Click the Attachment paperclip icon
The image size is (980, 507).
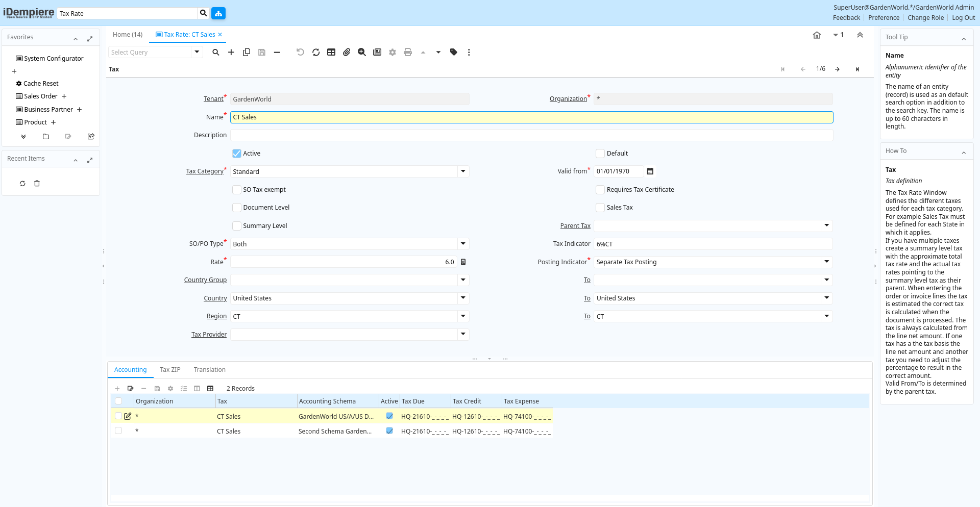pos(347,52)
